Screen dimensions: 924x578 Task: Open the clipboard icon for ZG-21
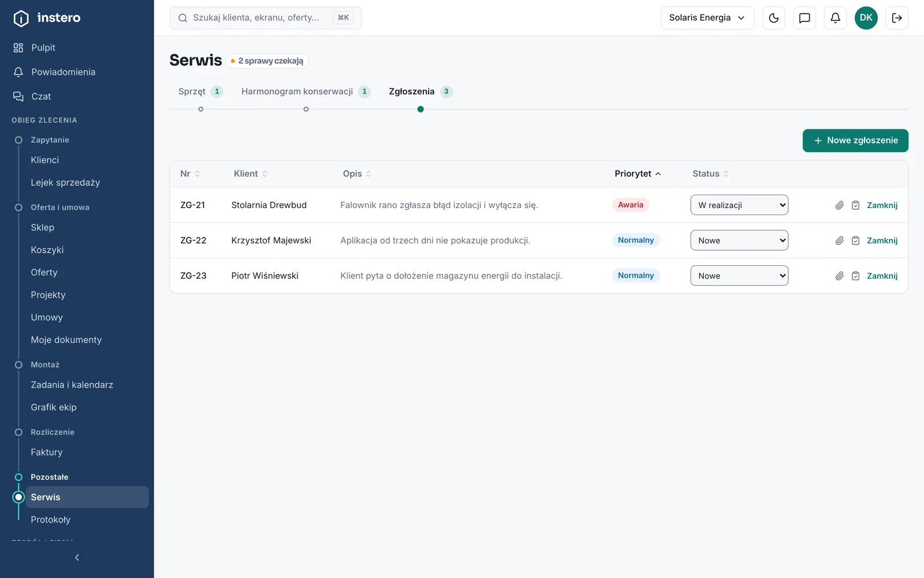[856, 205]
